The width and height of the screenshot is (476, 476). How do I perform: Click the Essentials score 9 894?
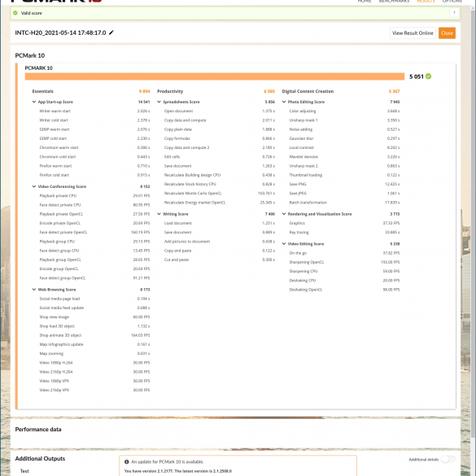tap(144, 91)
